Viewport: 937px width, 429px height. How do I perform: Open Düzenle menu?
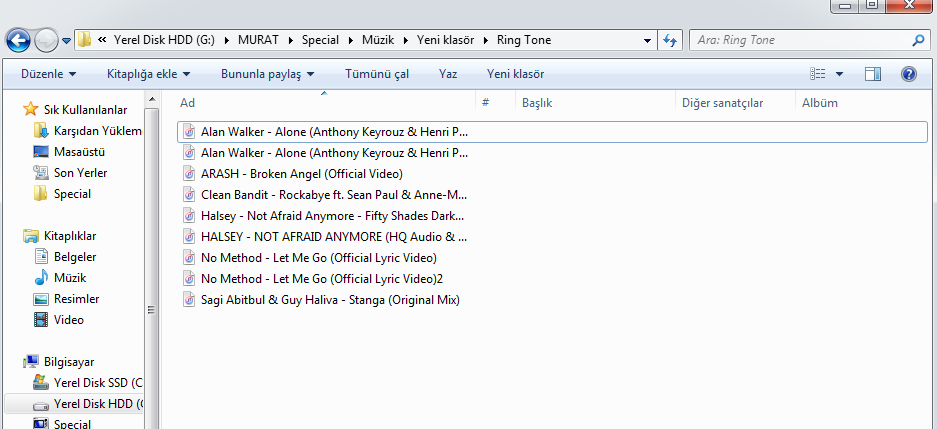click(x=48, y=74)
